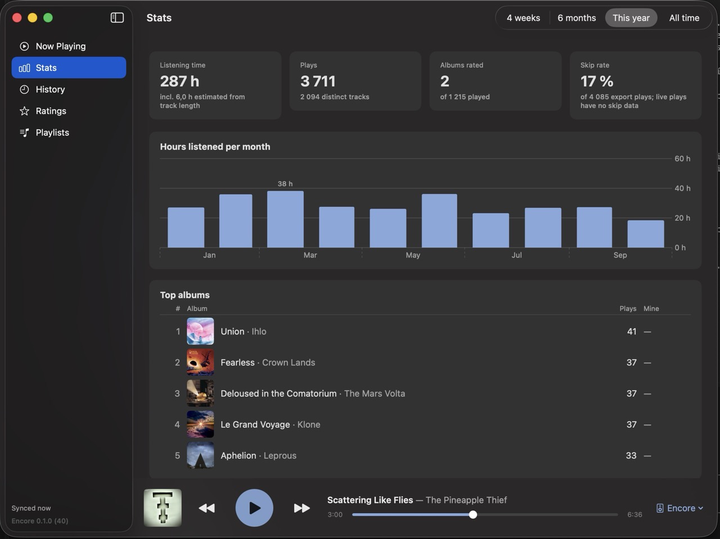
Task: Open the Now Playing section
Action: pos(69,46)
